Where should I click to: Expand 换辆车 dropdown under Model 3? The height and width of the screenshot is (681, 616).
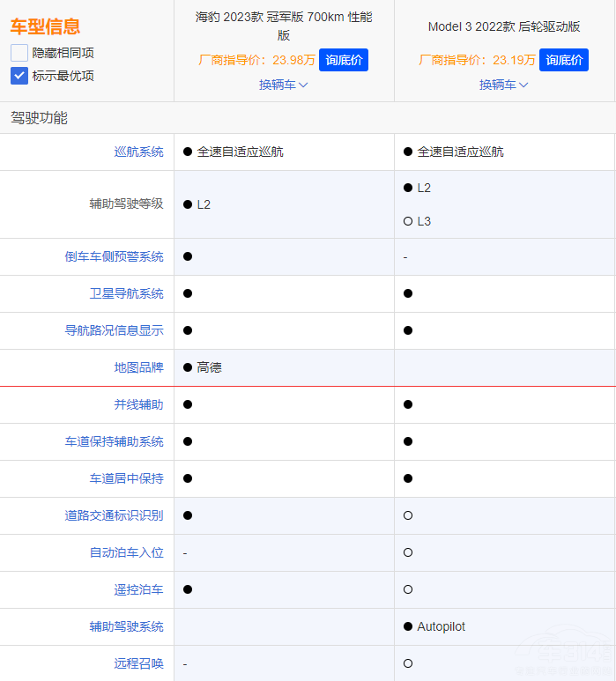coord(503,85)
